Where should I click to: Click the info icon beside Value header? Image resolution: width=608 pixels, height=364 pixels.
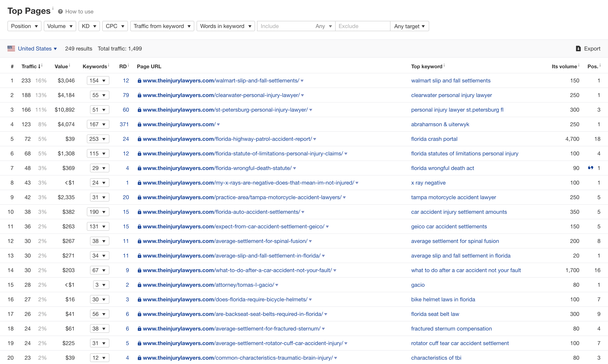coord(69,65)
